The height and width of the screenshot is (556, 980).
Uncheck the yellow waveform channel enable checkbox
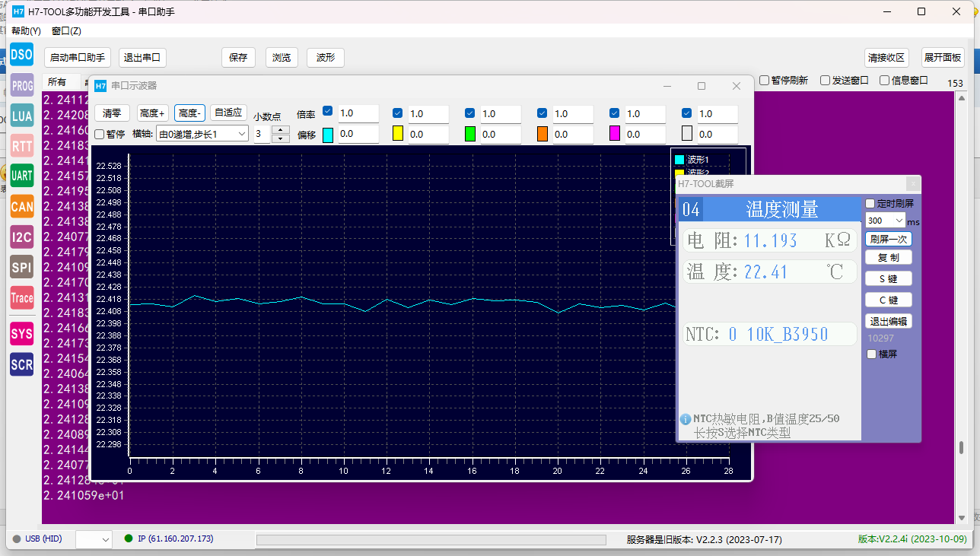397,113
